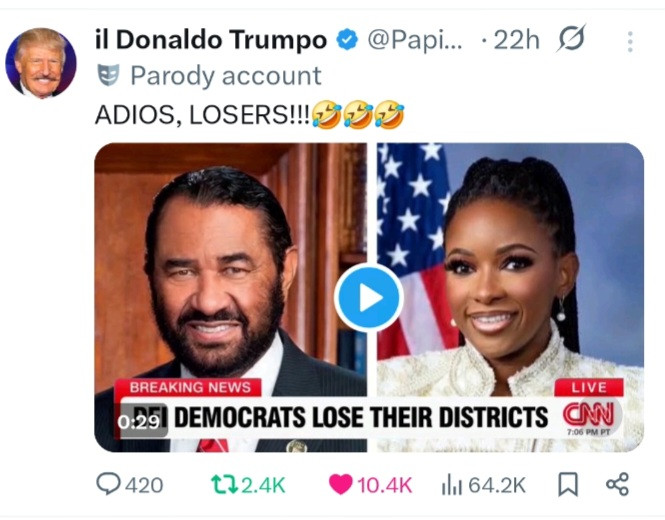Click the 2.4K reposts count
The height and width of the screenshot is (520, 665).
pyautogui.click(x=263, y=485)
